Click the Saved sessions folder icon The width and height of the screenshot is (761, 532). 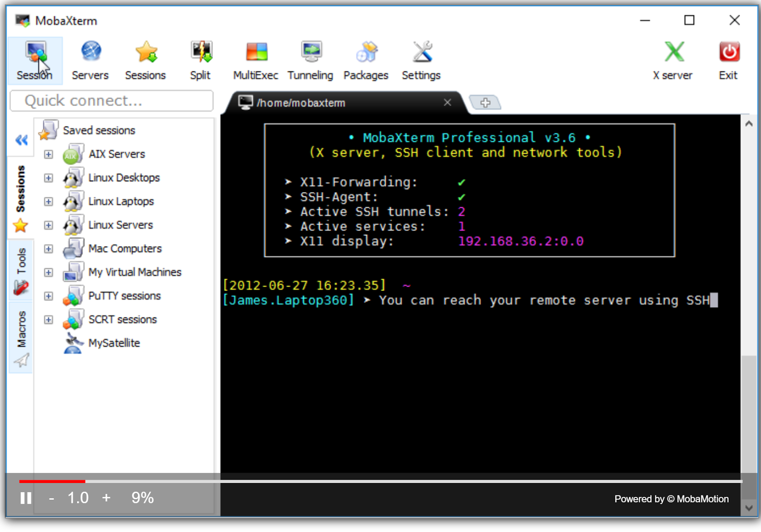click(x=49, y=130)
